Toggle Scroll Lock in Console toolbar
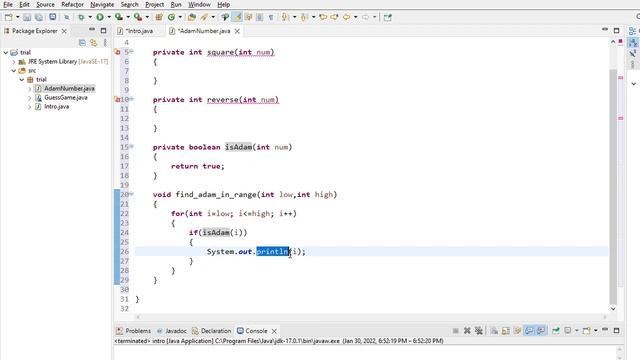Screen dimensions: 640x360 point(506,331)
